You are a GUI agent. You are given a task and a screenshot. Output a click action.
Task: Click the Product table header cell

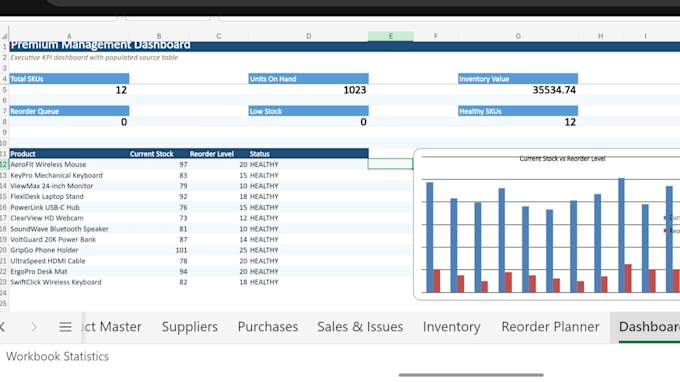69,154
